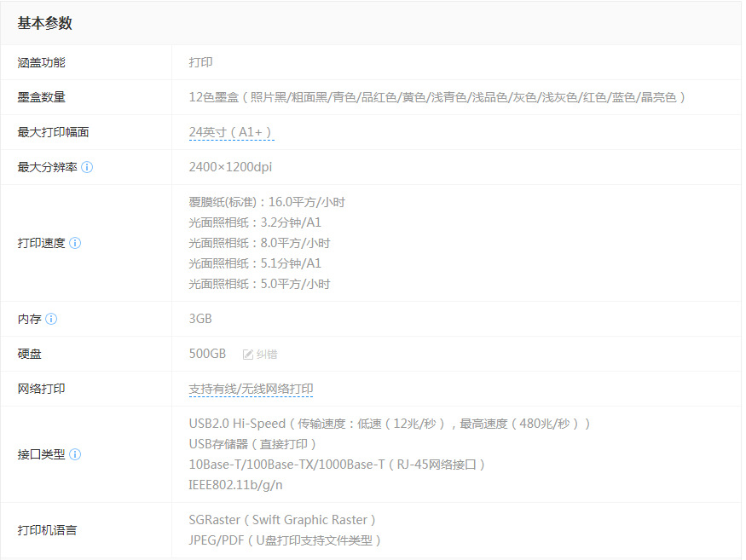This screenshot has width=746, height=560.
Task: Click info icon beside 打印速度
Action: (x=75, y=243)
